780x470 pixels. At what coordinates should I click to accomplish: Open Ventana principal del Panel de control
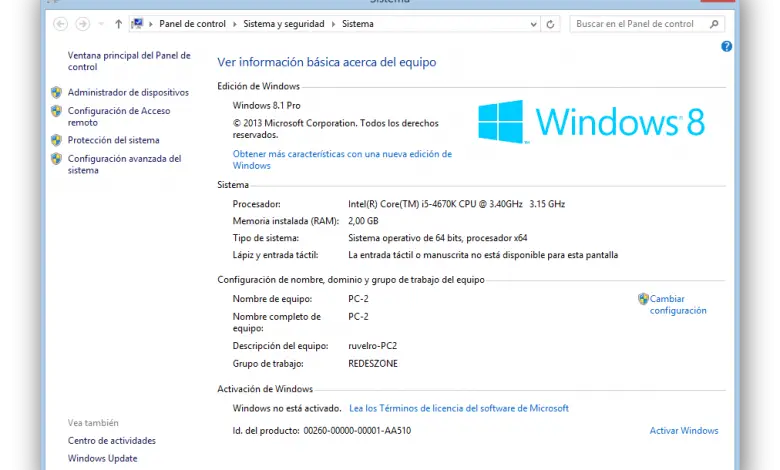coord(129,61)
